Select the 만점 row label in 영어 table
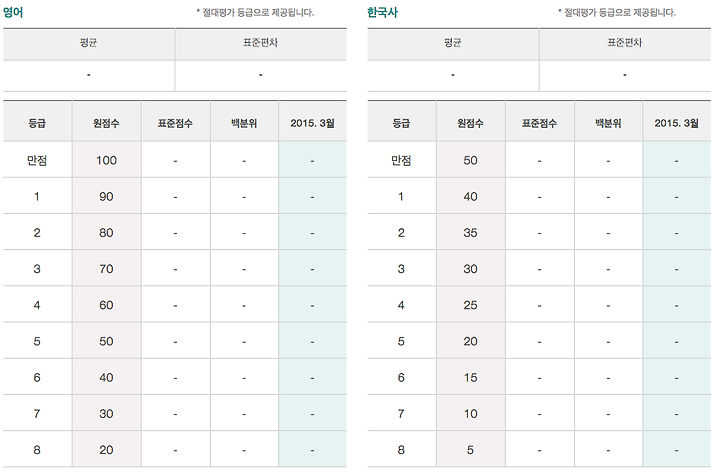The width and height of the screenshot is (720, 474). 37,160
